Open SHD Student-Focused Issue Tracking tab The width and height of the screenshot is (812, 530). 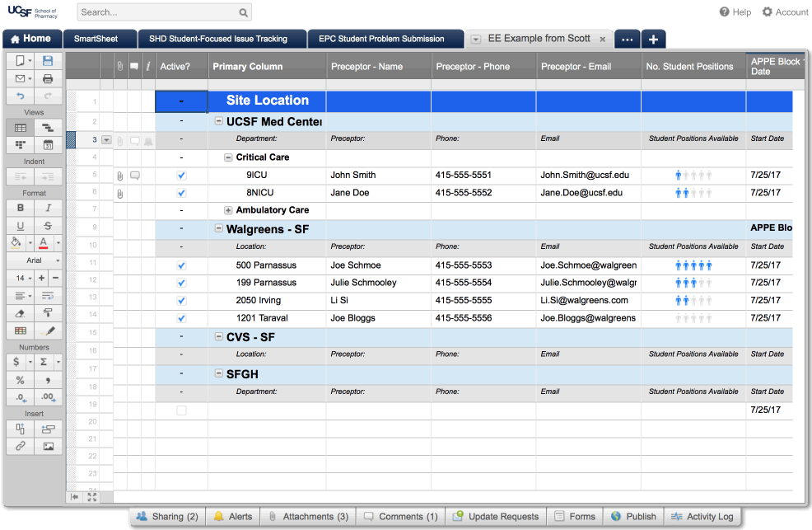click(217, 39)
